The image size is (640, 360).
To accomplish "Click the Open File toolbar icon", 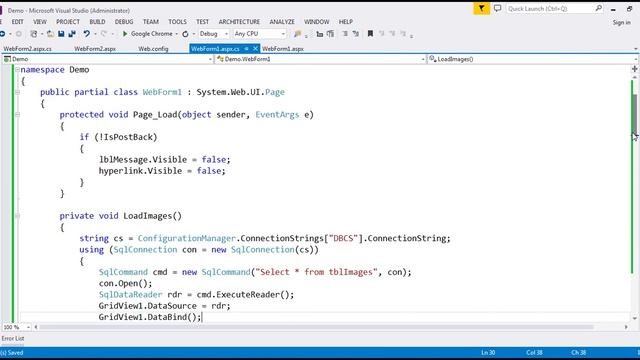I will coord(50,34).
